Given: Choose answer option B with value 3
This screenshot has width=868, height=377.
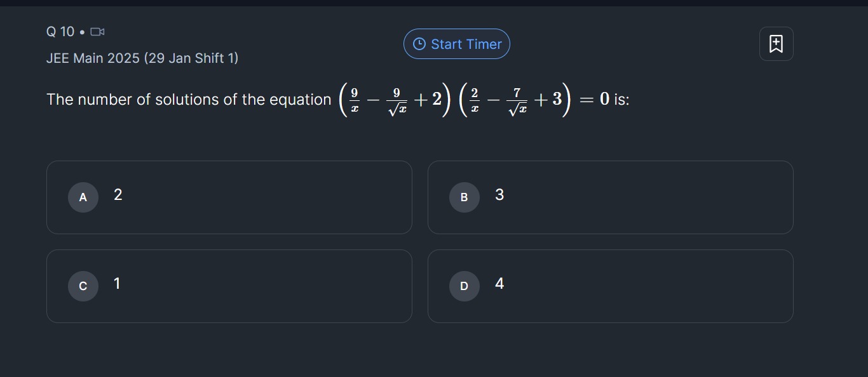Looking at the screenshot, I should point(610,197).
